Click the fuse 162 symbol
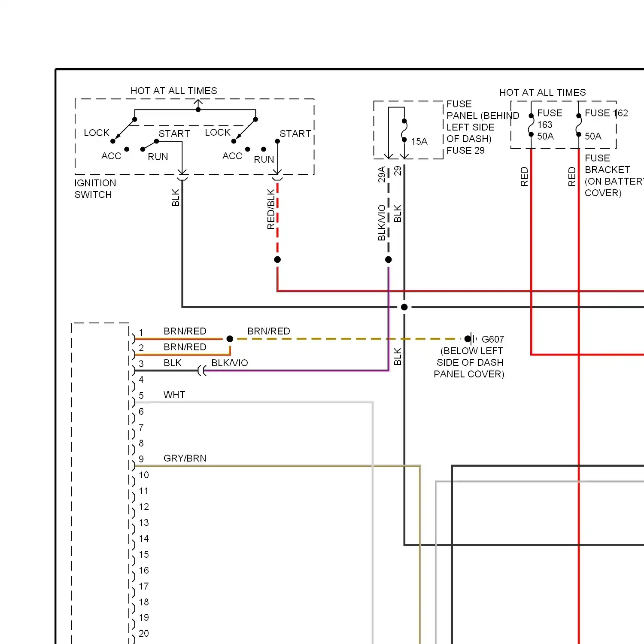 [579, 125]
